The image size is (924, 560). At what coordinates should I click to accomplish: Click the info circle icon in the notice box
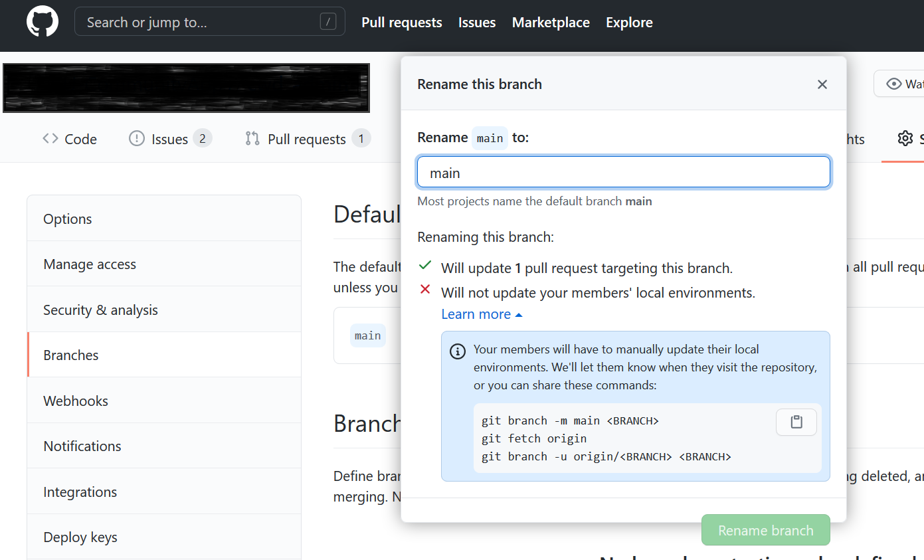click(457, 351)
